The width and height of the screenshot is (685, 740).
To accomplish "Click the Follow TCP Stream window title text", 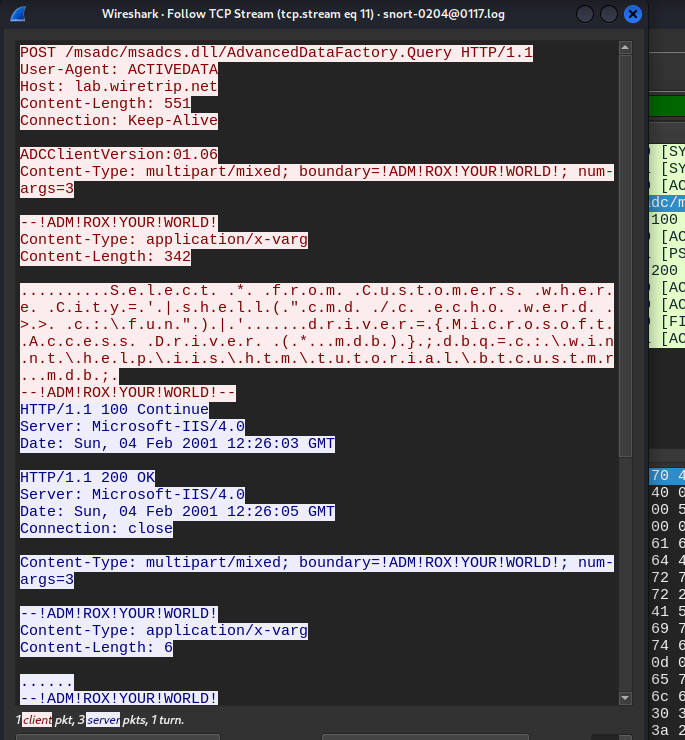I will coord(303,14).
